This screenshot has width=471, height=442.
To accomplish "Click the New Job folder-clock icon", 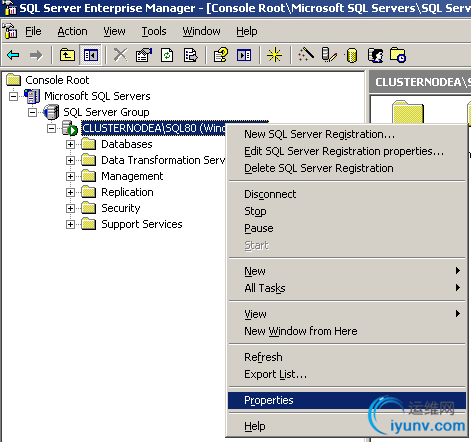I will pos(398,55).
